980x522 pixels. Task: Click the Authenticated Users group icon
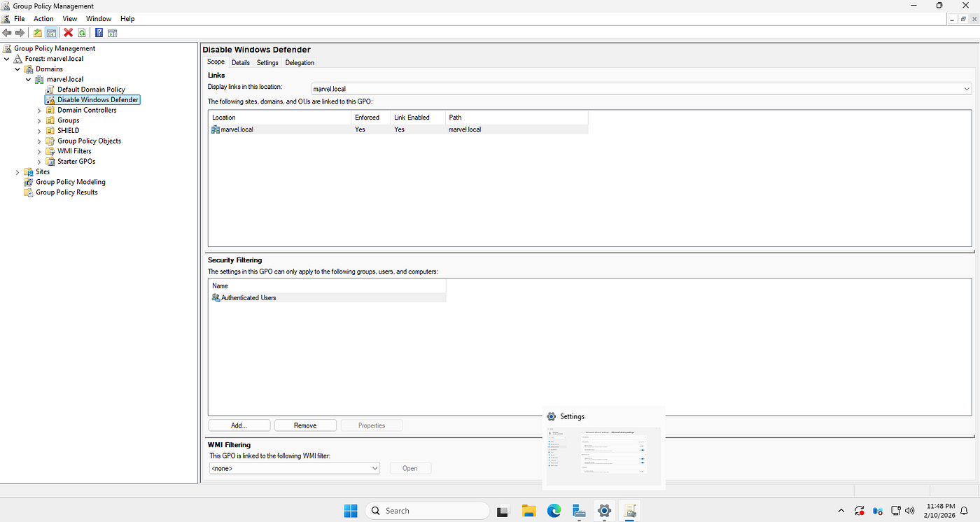coord(216,297)
